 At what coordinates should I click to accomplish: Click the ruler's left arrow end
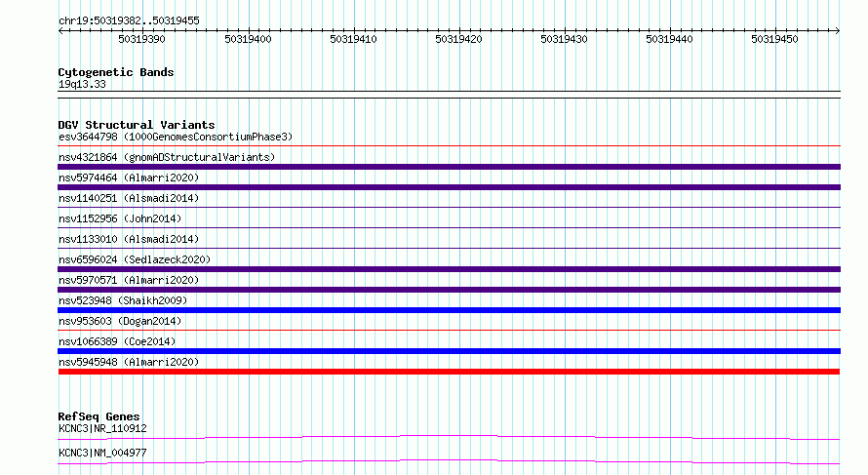[x=60, y=30]
